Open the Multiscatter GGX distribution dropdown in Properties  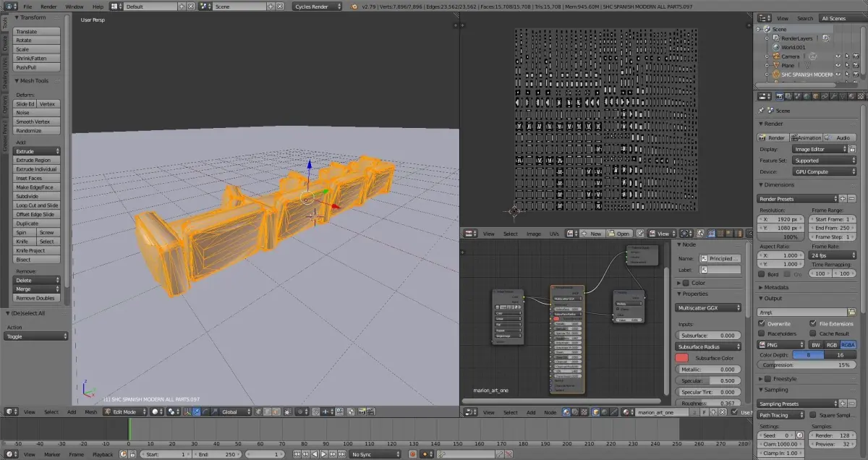coord(709,307)
